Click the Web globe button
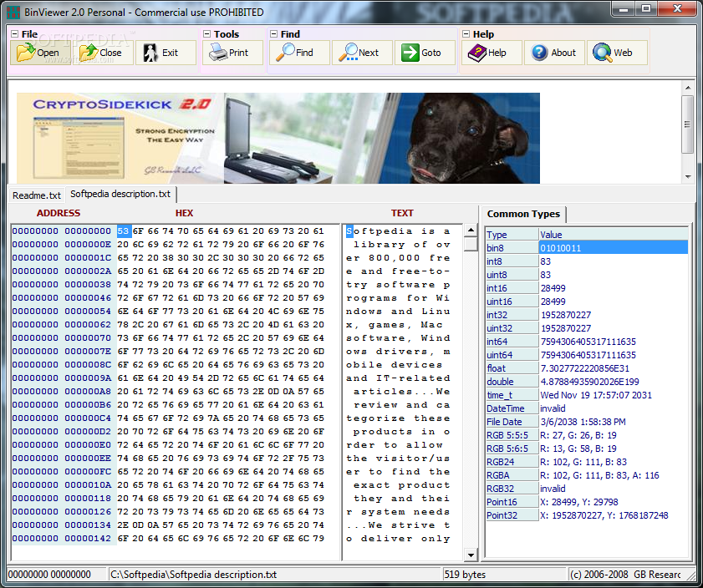 point(618,53)
